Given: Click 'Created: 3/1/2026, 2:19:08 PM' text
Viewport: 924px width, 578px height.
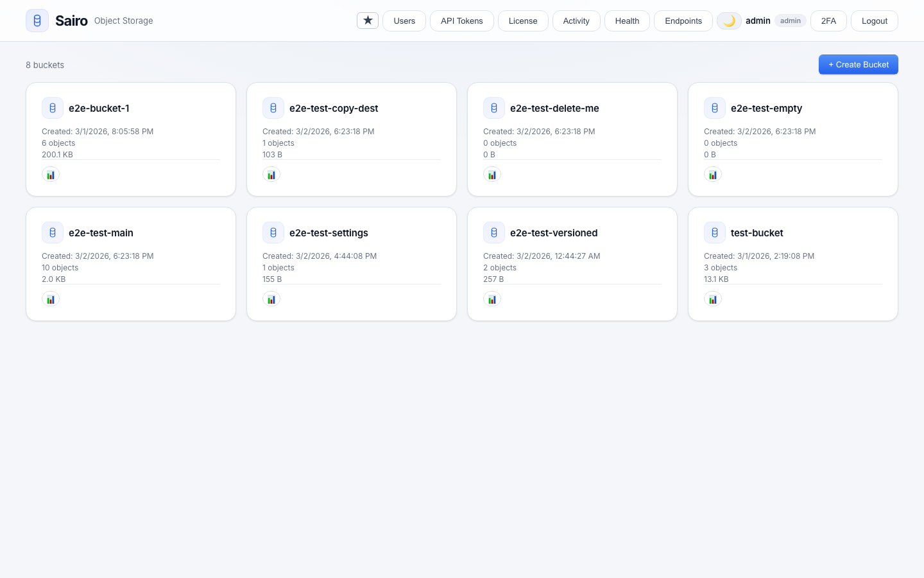Looking at the screenshot, I should point(759,256).
